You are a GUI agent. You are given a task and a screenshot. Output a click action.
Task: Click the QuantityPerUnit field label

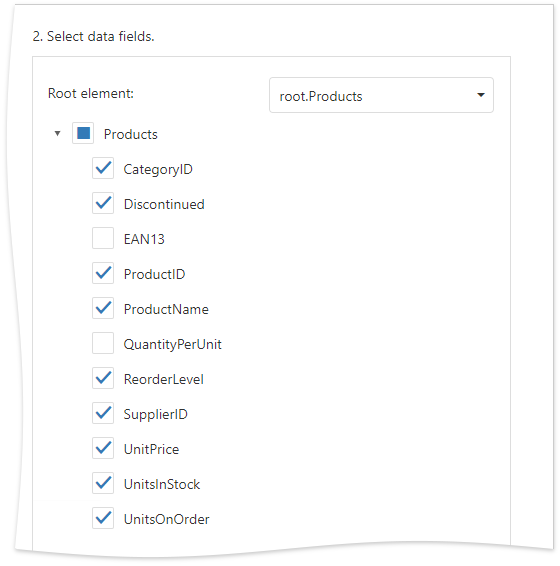tap(173, 344)
